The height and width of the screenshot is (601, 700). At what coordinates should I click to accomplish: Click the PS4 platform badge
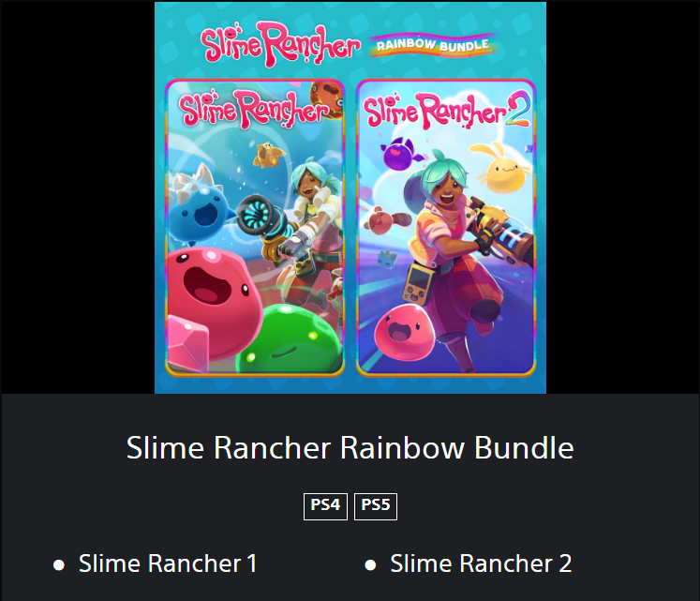(325, 506)
